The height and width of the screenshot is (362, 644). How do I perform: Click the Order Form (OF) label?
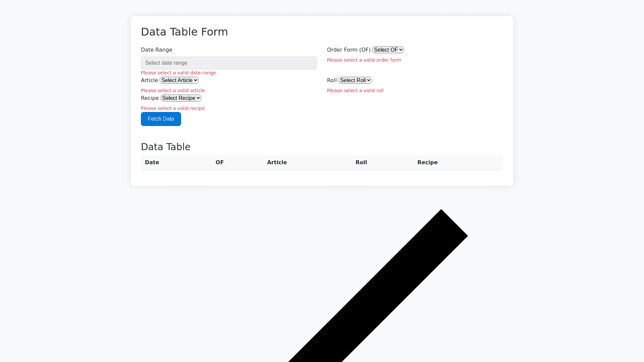click(348, 50)
